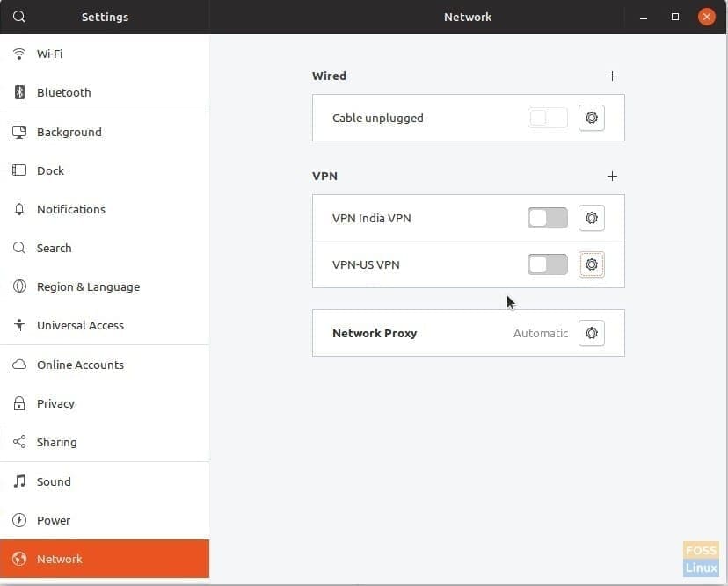The width and height of the screenshot is (728, 586).
Task: Enable the VPN India VPN switch
Action: 548,218
